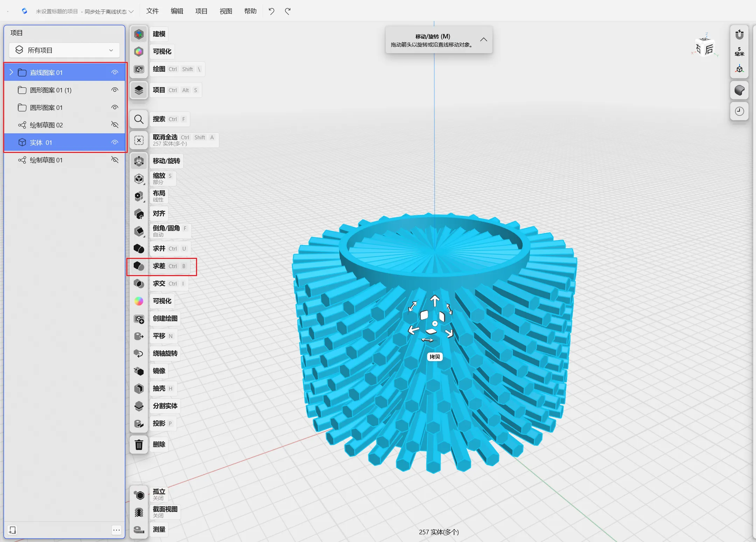The width and height of the screenshot is (756, 542).
Task: Open the 视图 menu
Action: pos(226,11)
